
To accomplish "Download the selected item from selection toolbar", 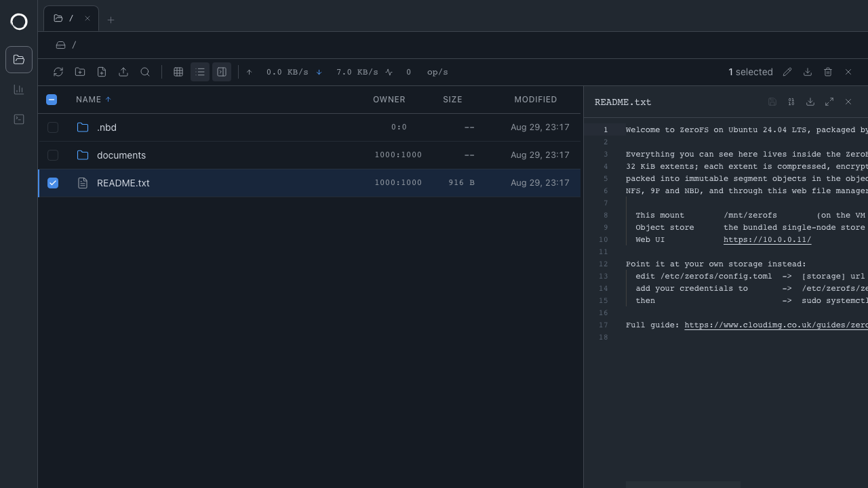I will coord(808,72).
